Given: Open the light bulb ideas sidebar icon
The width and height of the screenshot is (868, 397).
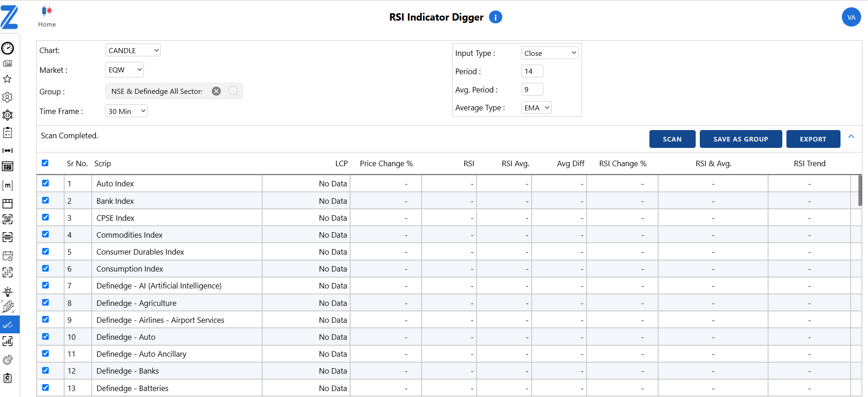Looking at the screenshot, I should point(8,292).
